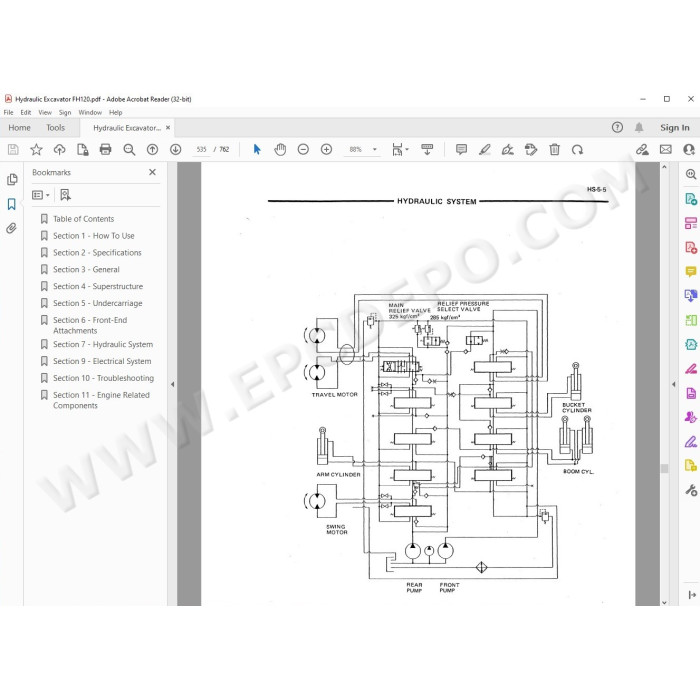Expand the right tools pane bottom arrow
The image size is (700, 700).
[x=692, y=595]
